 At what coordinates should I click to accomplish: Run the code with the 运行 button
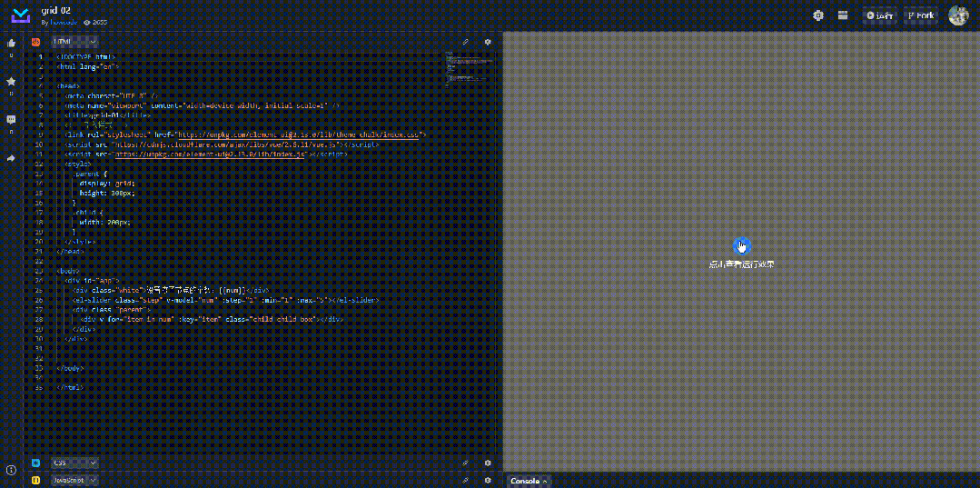(x=880, y=15)
